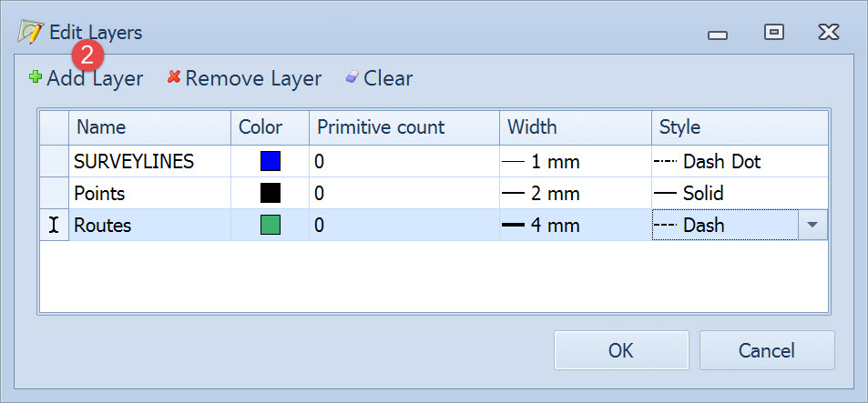
Task: Click the red X Remove Layer icon
Action: pos(173,78)
